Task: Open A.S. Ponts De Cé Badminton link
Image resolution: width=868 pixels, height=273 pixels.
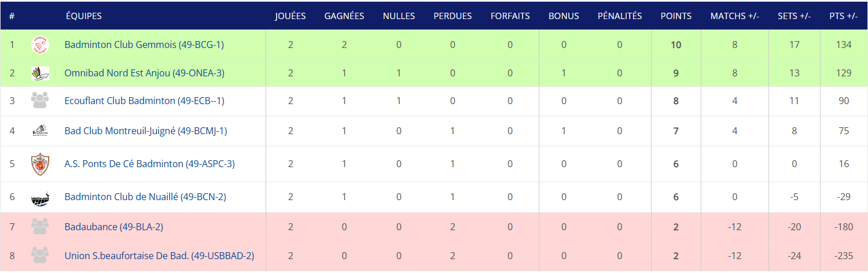Action: 150,164
